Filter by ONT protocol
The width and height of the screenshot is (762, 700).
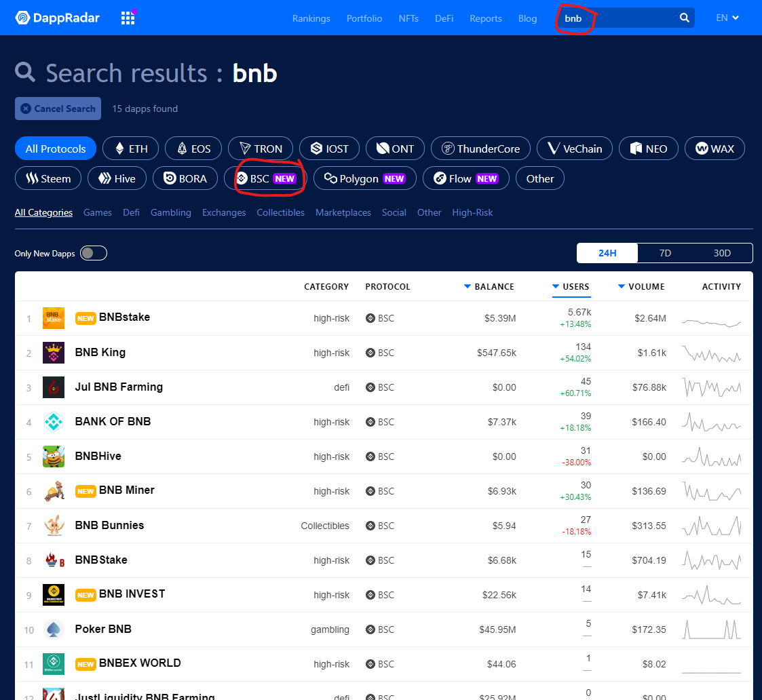(x=395, y=149)
